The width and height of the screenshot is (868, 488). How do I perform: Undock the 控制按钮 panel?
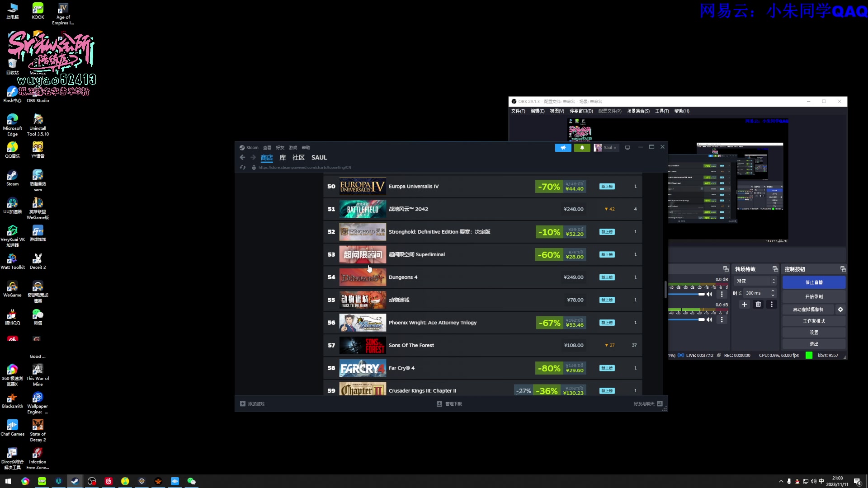pos(843,269)
